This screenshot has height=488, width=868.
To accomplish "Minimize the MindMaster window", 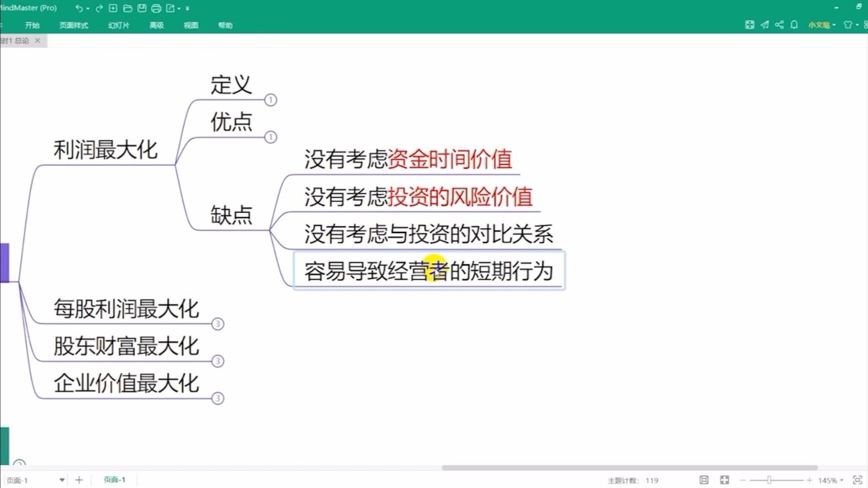I will coord(837,8).
